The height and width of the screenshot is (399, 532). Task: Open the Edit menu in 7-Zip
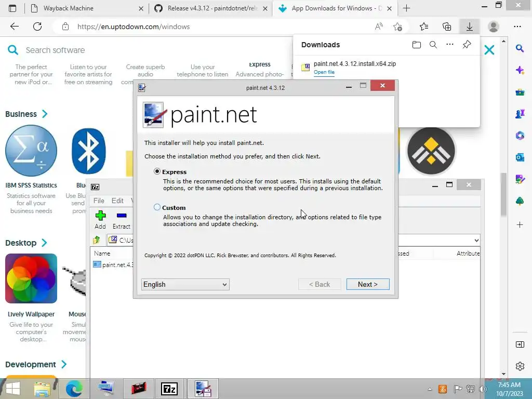[117, 201]
